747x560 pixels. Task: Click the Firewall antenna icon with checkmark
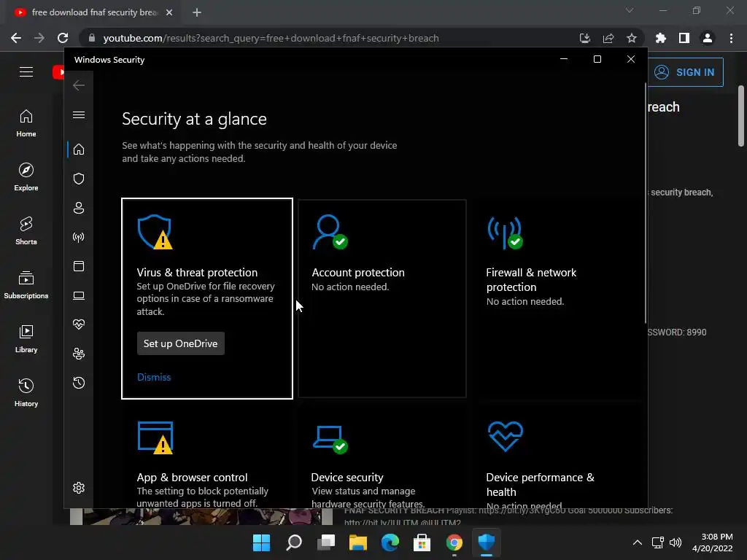point(505,233)
